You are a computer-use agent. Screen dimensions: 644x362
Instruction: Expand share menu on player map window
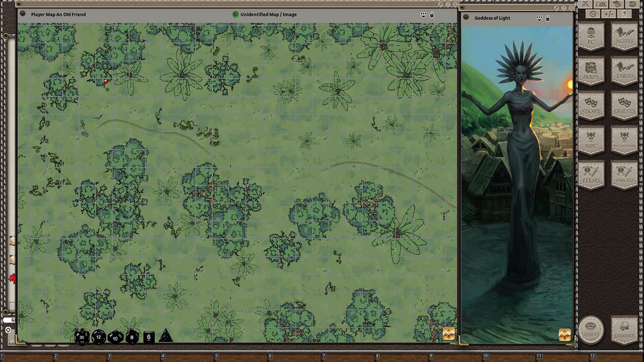click(423, 15)
